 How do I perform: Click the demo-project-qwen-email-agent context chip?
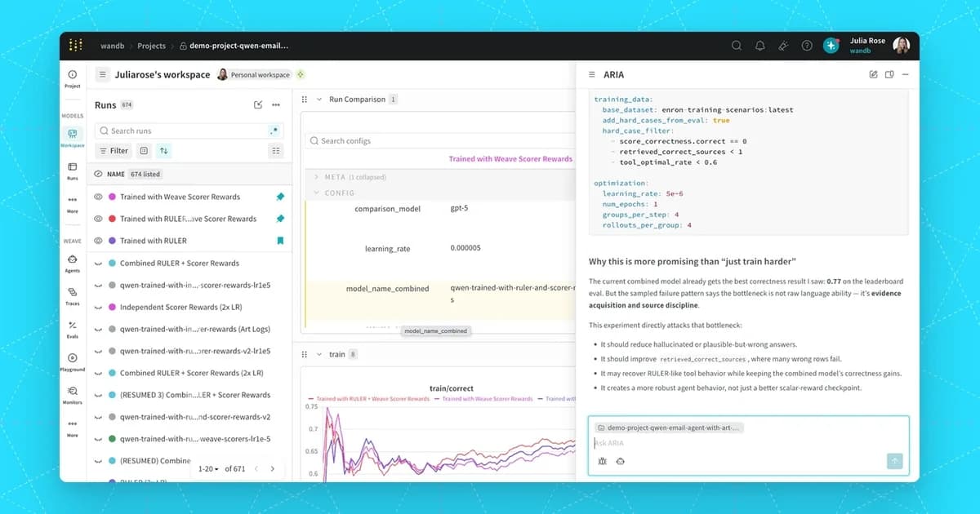tap(669, 427)
